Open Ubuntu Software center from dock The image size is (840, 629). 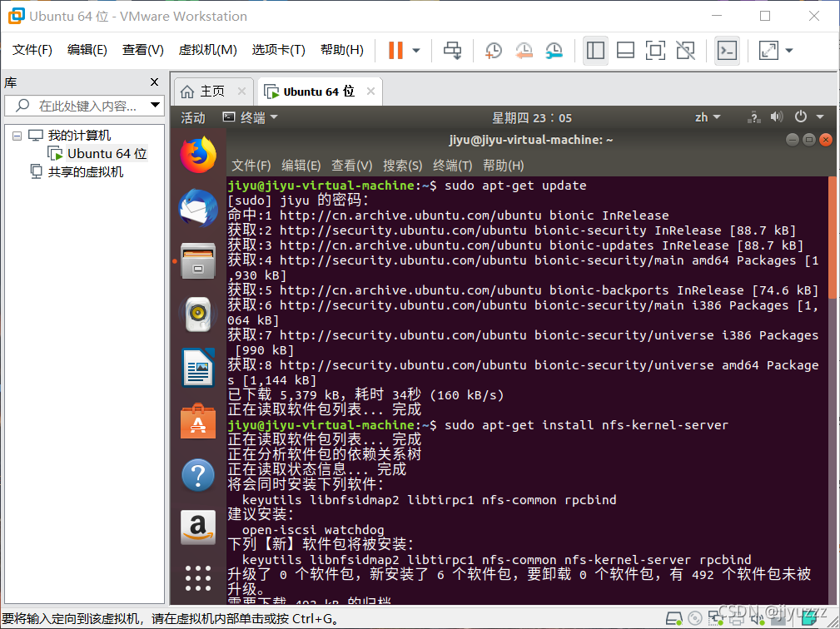pos(198,421)
